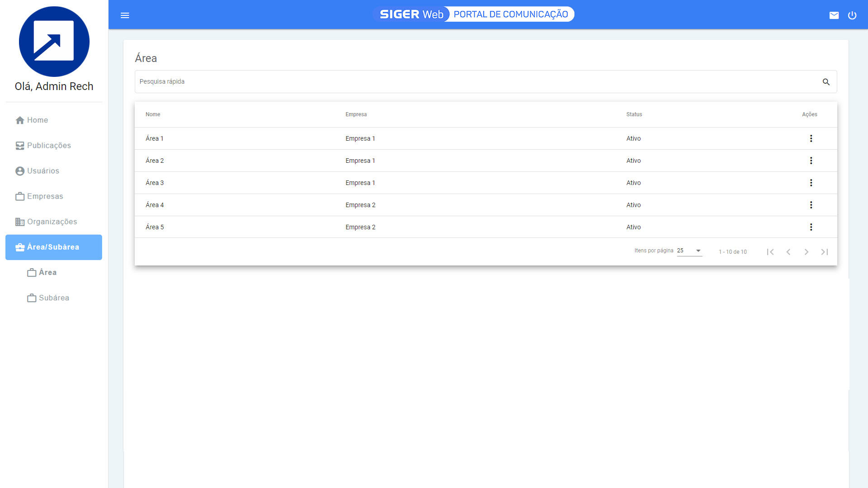
Task: Open messages via the envelope icon
Action: pyautogui.click(x=835, y=15)
